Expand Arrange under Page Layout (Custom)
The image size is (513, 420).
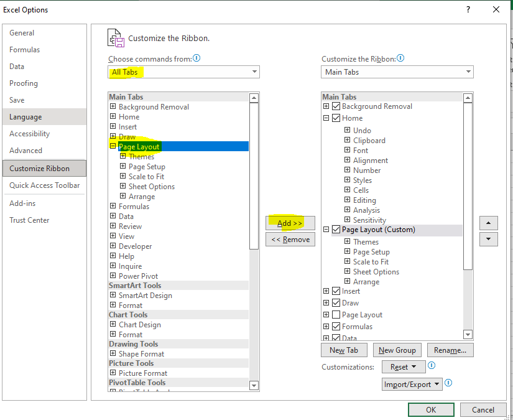coord(347,281)
